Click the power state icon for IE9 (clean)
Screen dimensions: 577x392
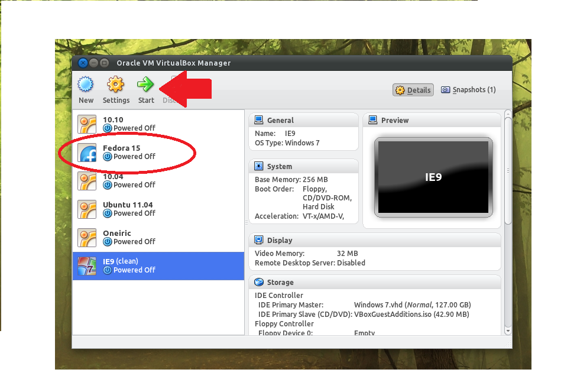pos(108,270)
